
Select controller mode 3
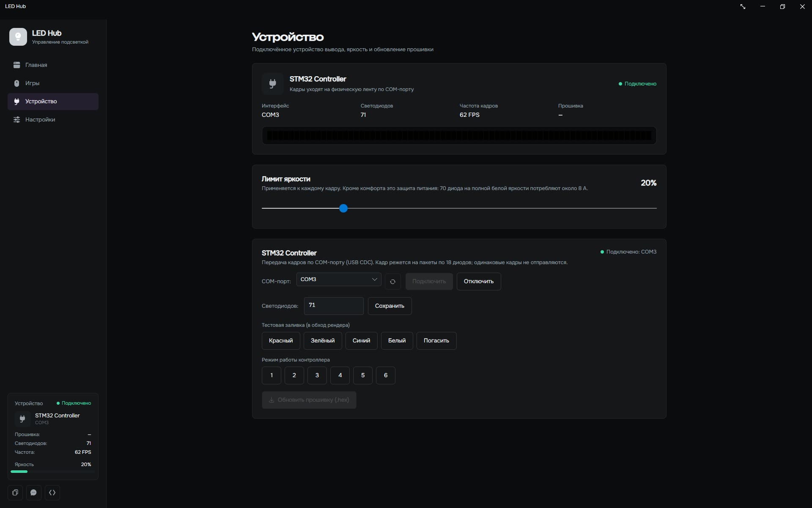click(317, 375)
